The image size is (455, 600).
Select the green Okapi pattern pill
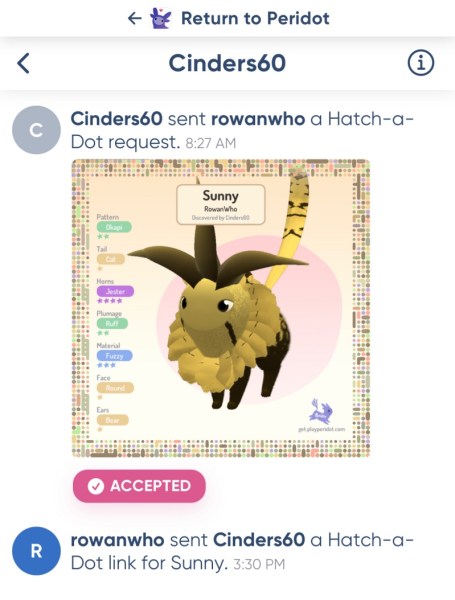point(114,227)
